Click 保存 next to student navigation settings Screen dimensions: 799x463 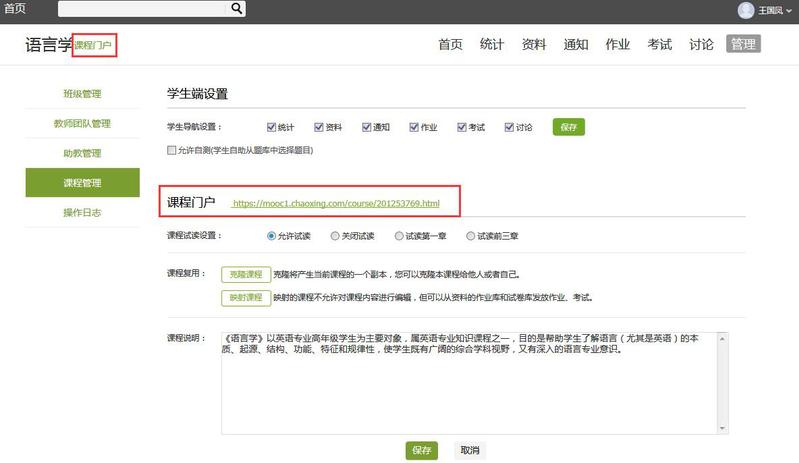coord(569,127)
